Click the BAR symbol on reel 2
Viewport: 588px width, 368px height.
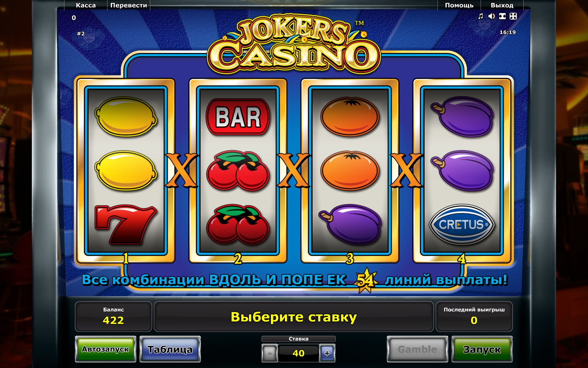click(x=238, y=117)
